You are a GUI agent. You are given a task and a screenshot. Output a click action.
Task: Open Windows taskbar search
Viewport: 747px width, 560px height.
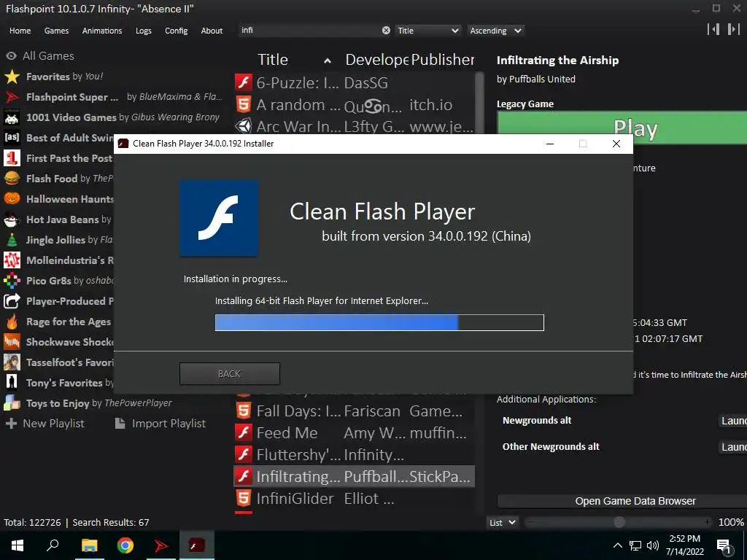coord(53,545)
